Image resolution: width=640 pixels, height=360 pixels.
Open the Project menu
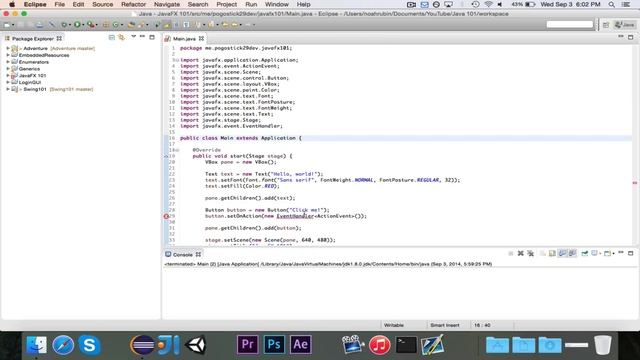click(x=227, y=4)
